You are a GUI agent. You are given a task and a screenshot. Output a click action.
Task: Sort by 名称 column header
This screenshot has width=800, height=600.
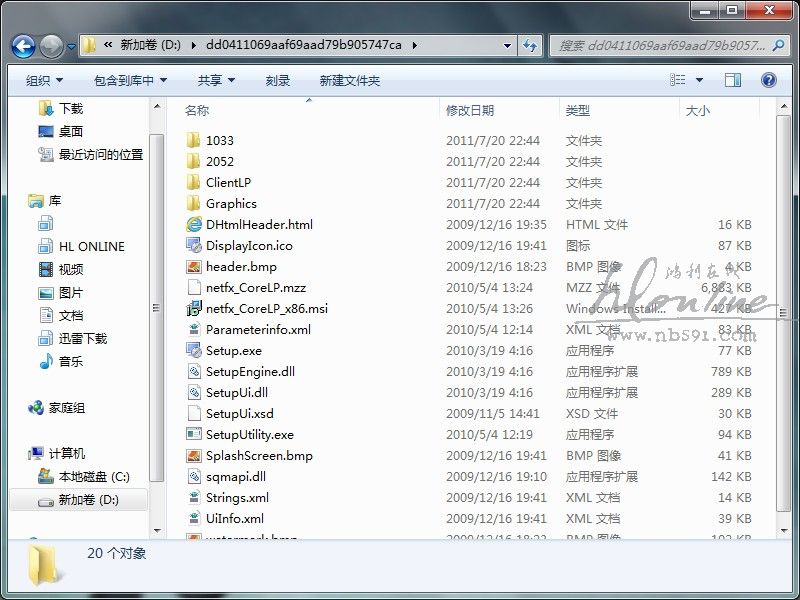197,110
